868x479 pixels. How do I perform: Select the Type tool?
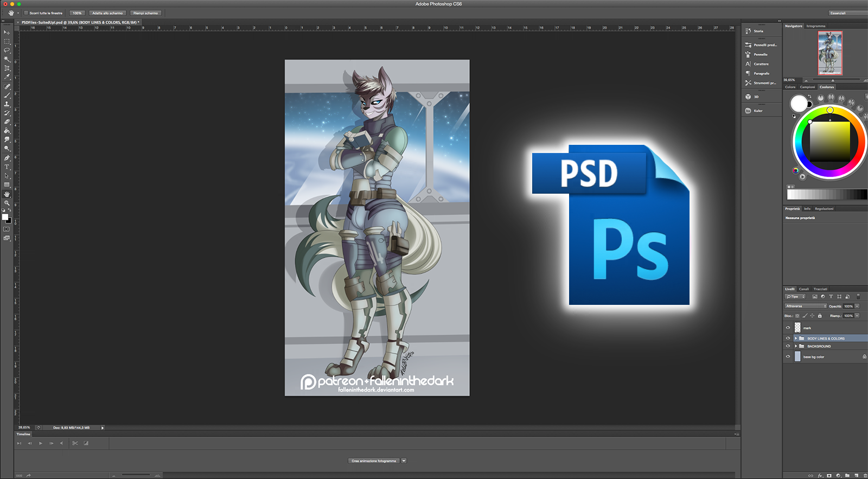click(7, 167)
